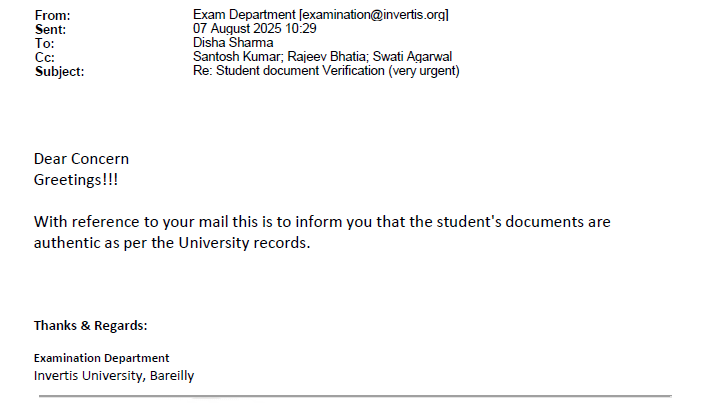Click the Sent header label
717x403 pixels.
tap(49, 29)
